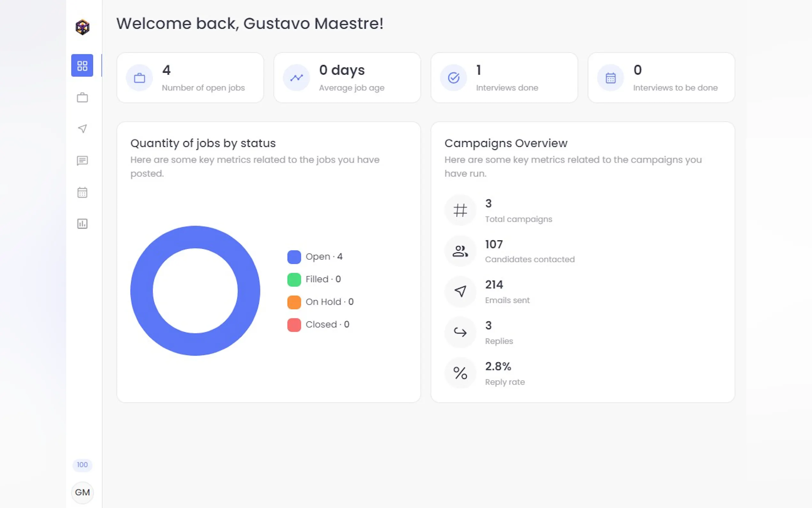This screenshot has width=812, height=508.
Task: Open the calendar icon in sidebar
Action: pos(82,193)
